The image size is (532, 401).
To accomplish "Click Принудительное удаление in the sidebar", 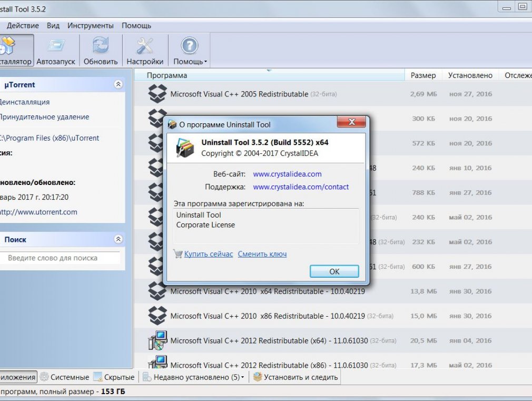I will [44, 117].
